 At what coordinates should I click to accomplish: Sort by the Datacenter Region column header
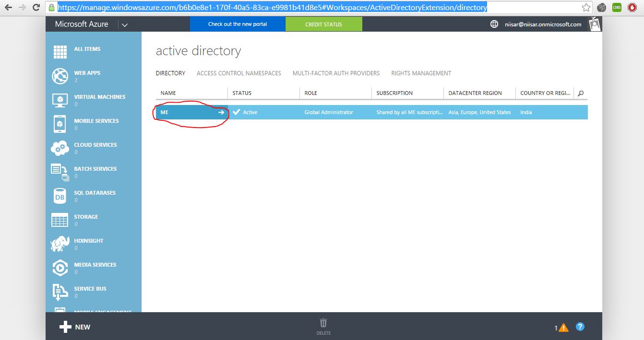[x=479, y=93]
